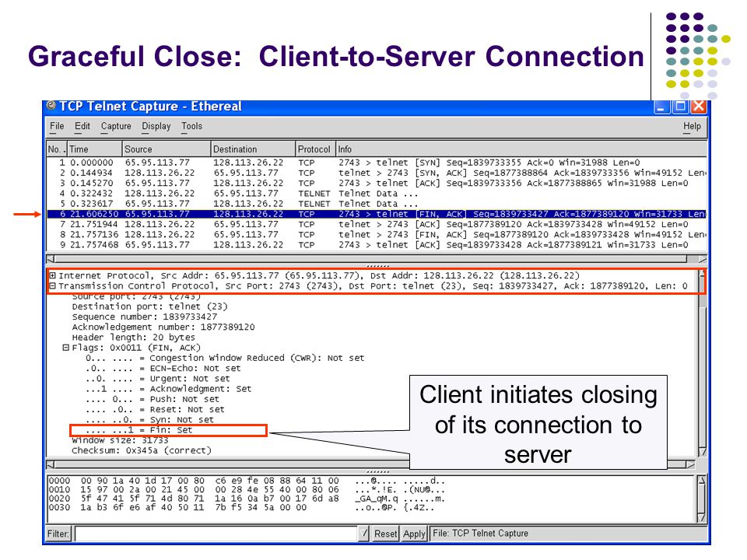Select the Acknowledgment: Set flag line
Image resolution: width=747 pixels, height=560 pixels.
click(169, 389)
